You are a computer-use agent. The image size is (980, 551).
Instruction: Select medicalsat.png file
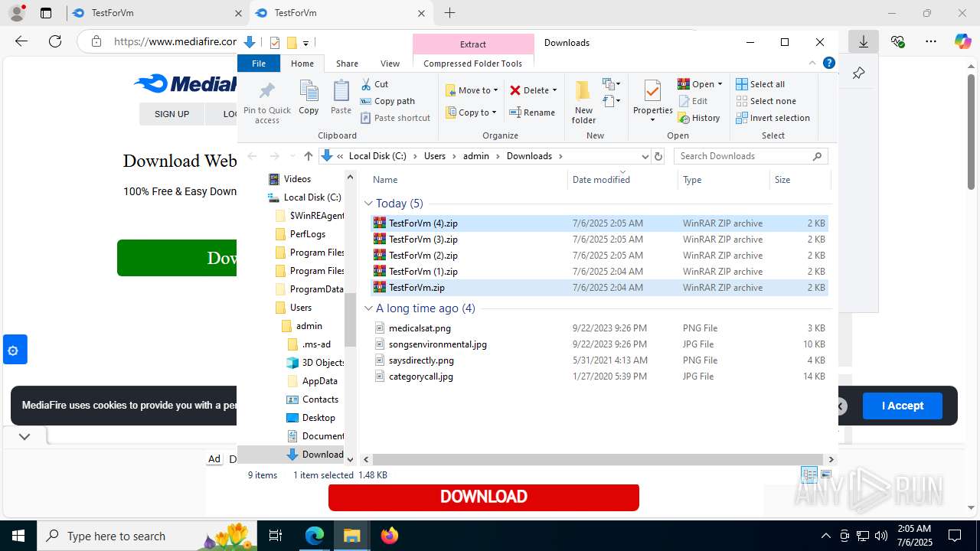(x=599, y=328)
